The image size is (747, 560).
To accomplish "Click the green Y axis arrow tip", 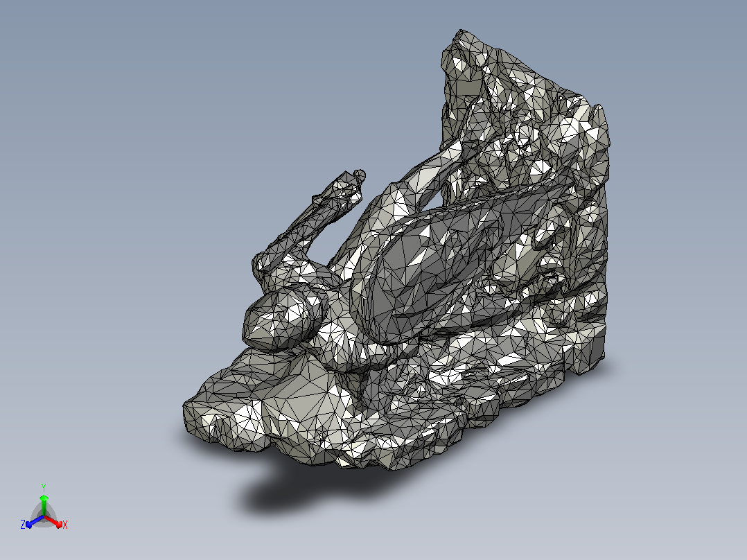I will coord(44,498).
